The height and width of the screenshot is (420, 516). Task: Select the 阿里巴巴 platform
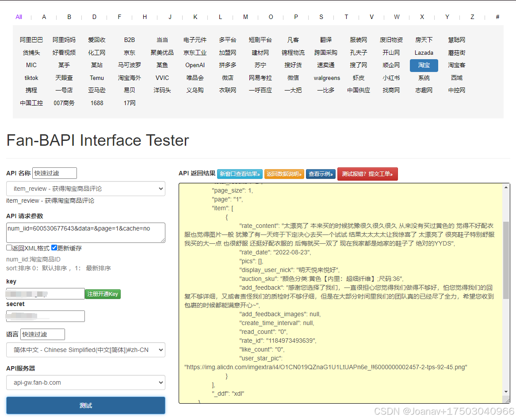(31, 40)
